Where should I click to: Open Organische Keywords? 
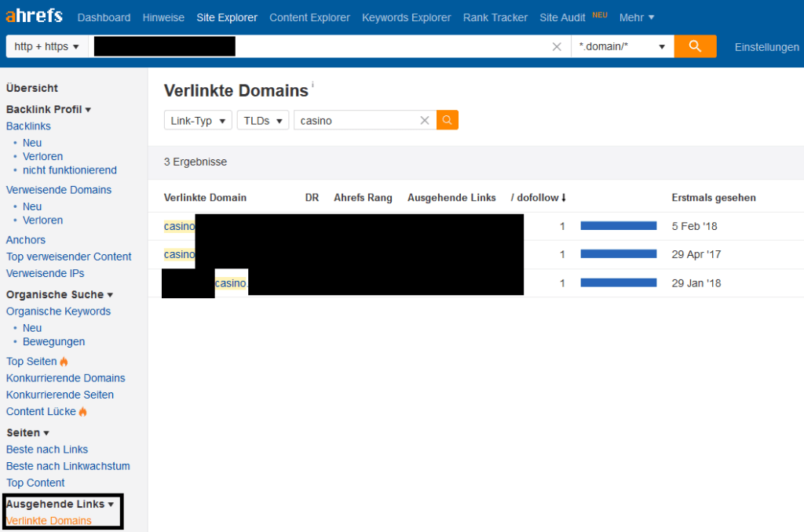pos(58,311)
